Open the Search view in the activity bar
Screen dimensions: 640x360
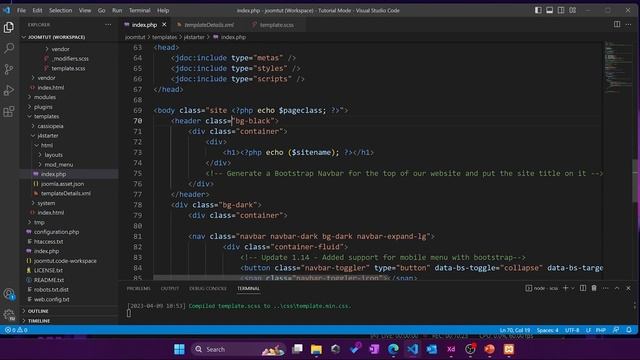[9, 48]
